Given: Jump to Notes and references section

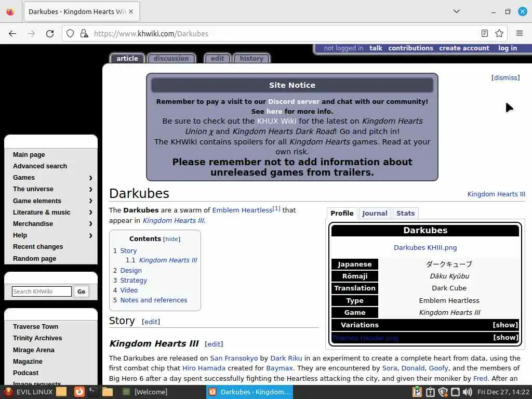Looking at the screenshot, I should 154,300.
